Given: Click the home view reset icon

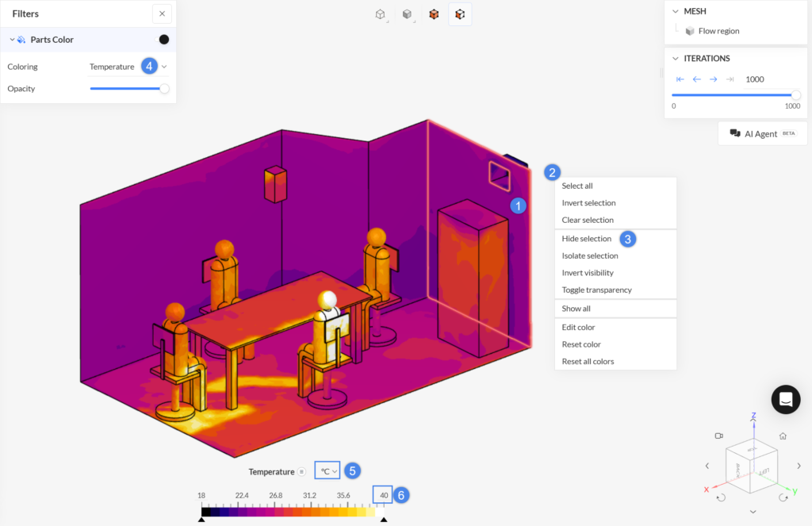Looking at the screenshot, I should (x=783, y=436).
